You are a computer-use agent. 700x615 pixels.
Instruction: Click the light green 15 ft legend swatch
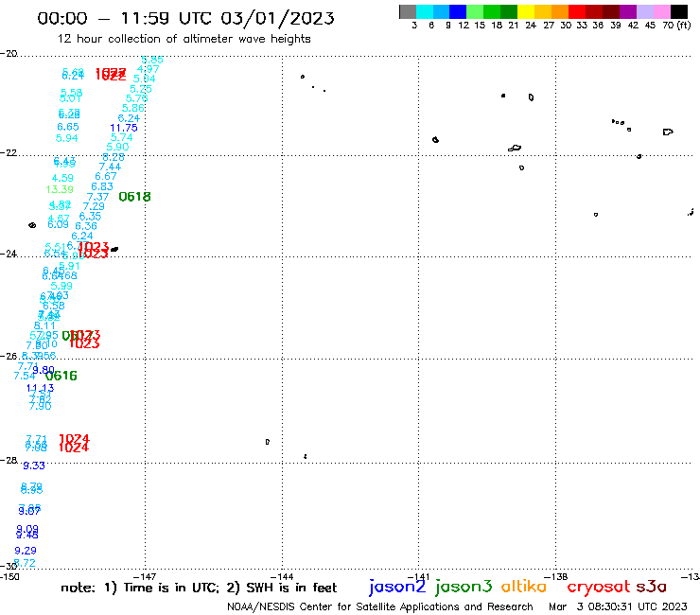(475, 11)
